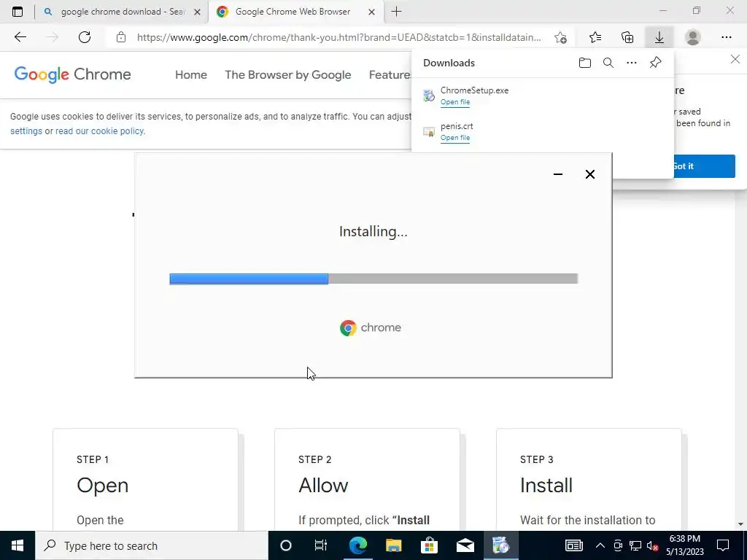Pin the Downloads panel
Screen dimensions: 747x560
tap(656, 63)
